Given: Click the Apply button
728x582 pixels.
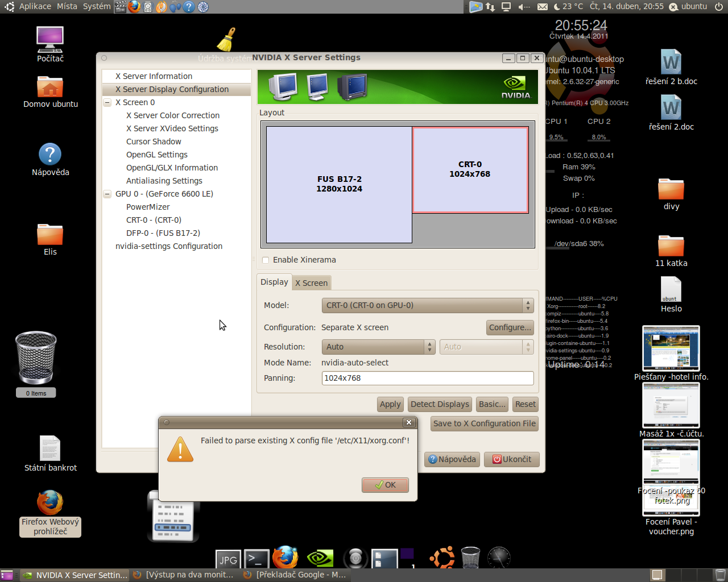Looking at the screenshot, I should pos(390,404).
